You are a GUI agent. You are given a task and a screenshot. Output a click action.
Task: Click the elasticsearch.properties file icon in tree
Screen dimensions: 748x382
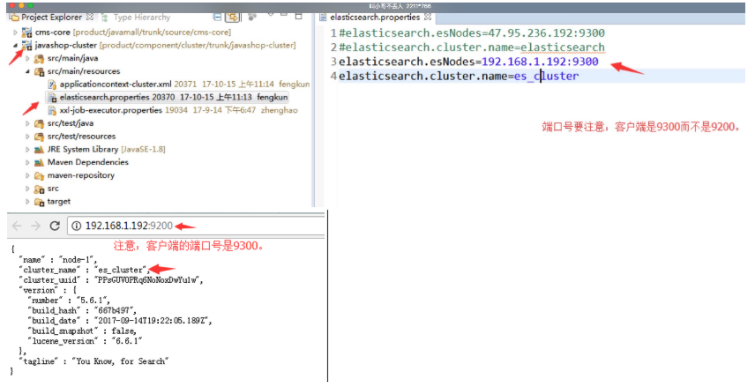click(x=52, y=97)
